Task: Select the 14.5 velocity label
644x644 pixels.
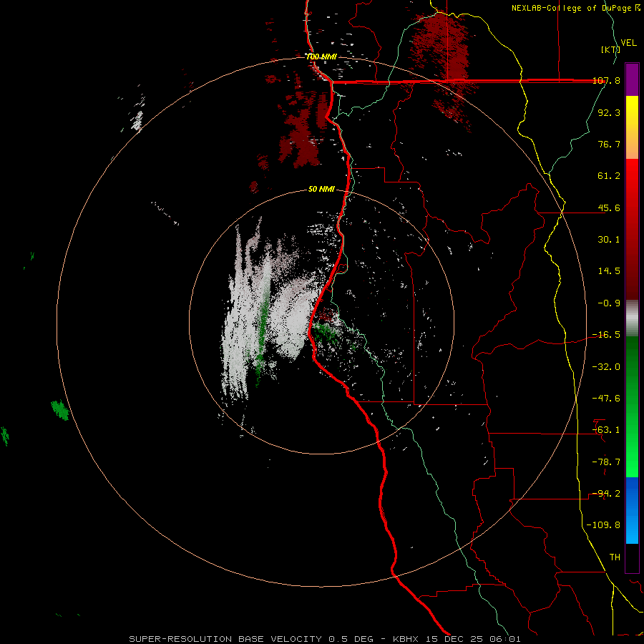Action: 609,271
